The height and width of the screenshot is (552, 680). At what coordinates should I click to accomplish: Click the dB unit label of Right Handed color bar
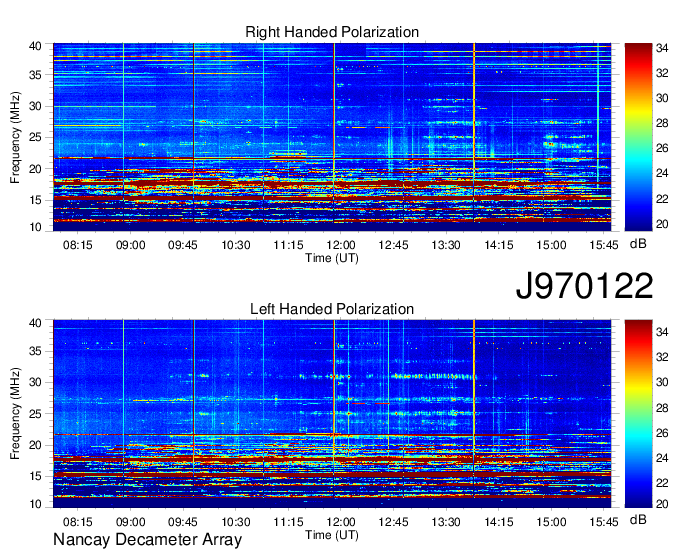(x=638, y=244)
